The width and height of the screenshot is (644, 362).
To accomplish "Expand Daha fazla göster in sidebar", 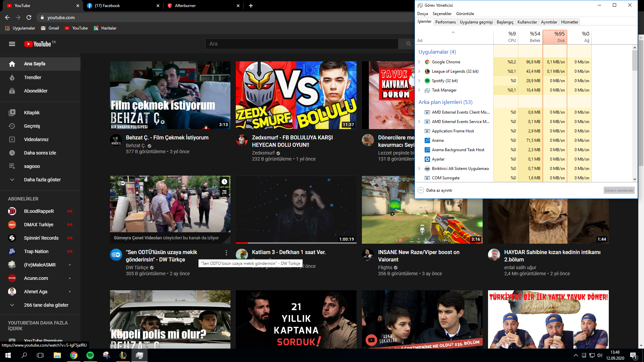I will click(x=40, y=180).
